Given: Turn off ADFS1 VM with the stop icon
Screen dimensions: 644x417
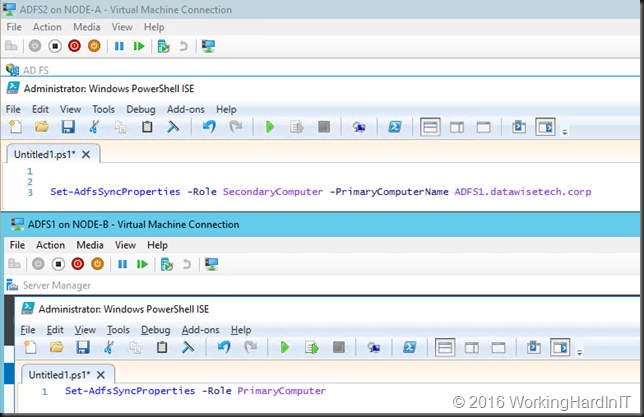Looking at the screenshot, I should pyautogui.click(x=58, y=264).
